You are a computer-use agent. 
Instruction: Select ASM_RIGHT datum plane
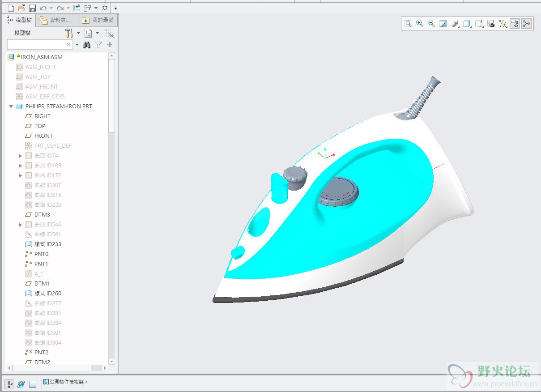point(41,67)
